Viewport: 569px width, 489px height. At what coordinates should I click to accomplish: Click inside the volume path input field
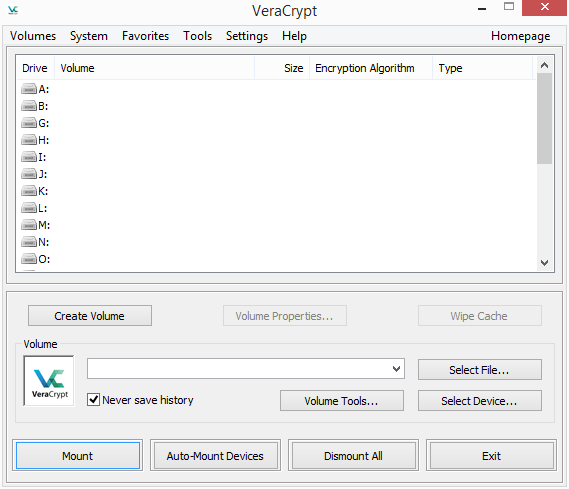pyautogui.click(x=239, y=369)
